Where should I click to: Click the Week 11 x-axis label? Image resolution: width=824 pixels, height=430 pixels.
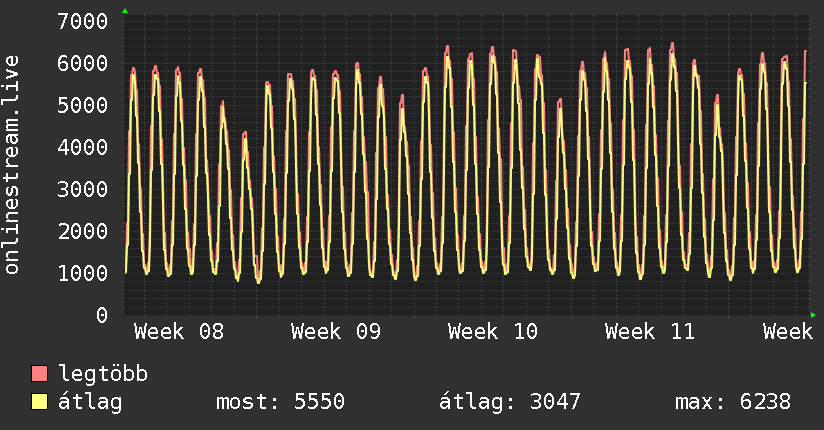click(650, 332)
